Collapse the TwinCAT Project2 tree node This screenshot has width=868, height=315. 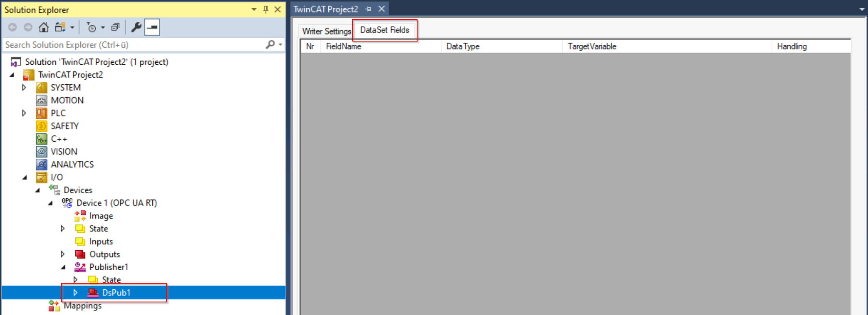pyautogui.click(x=12, y=75)
